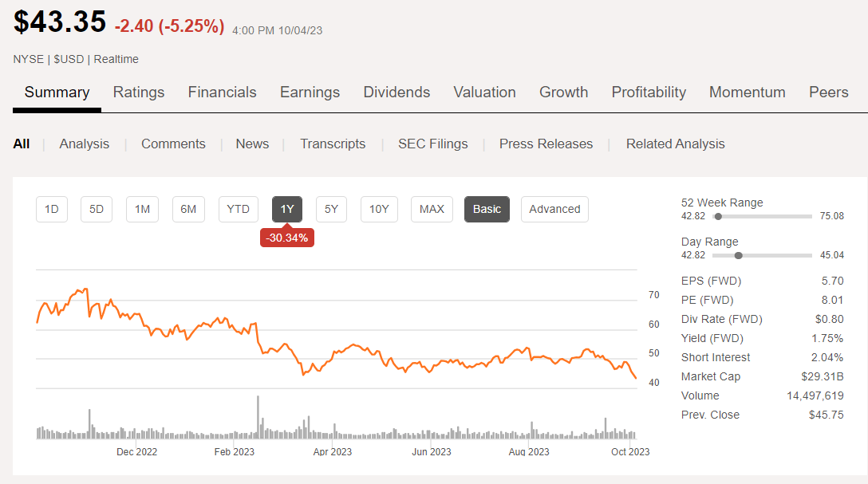The height and width of the screenshot is (484, 868).
Task: Filter feed by SEC Filings
Action: 433,144
